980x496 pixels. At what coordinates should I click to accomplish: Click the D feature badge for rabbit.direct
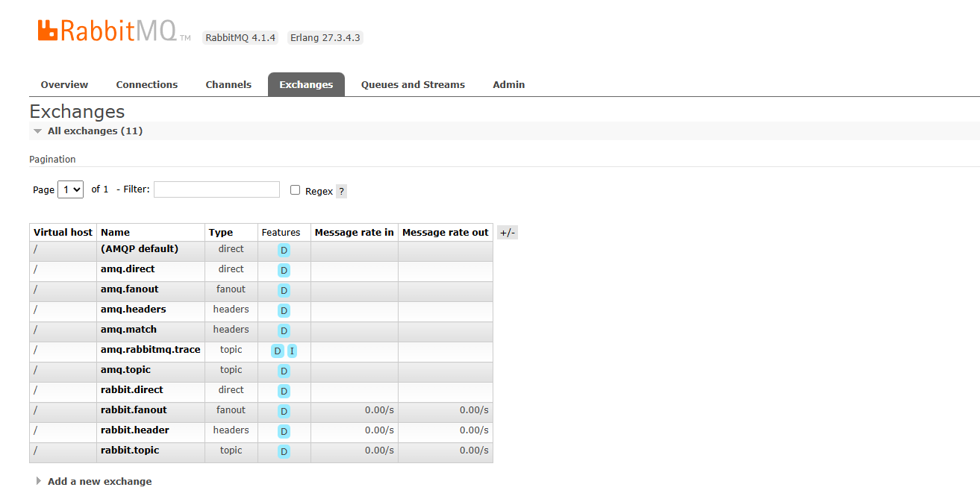coord(284,391)
